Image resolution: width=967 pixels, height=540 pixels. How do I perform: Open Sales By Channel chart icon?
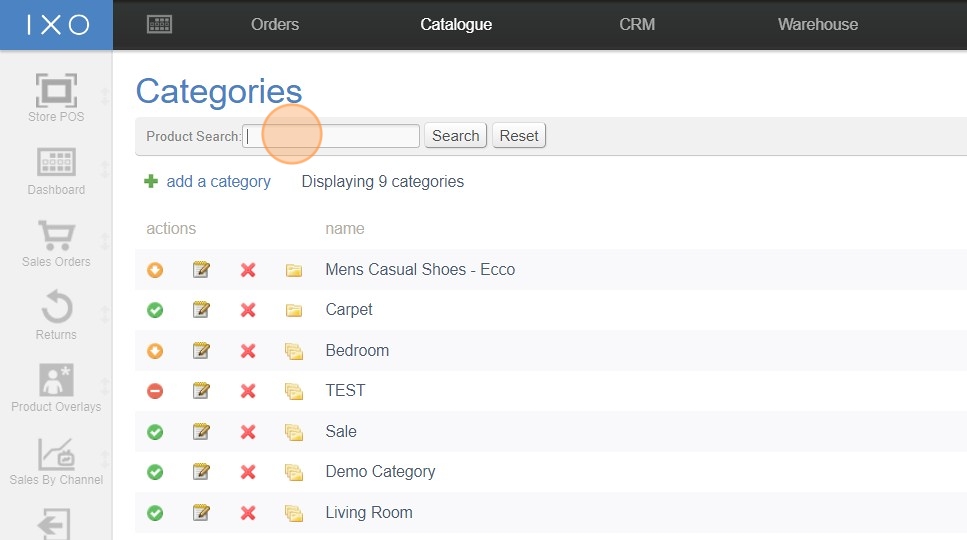56,455
